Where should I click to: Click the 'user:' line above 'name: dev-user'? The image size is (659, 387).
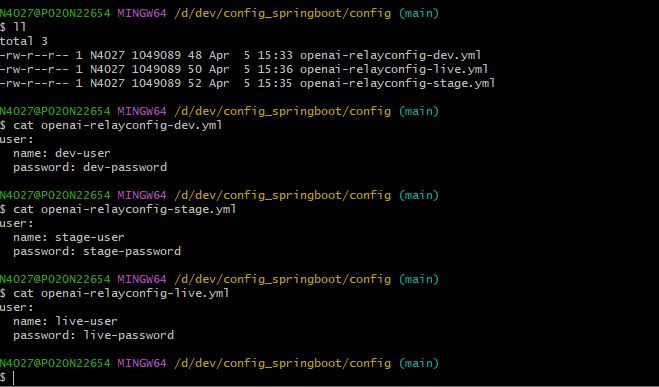(x=16, y=140)
